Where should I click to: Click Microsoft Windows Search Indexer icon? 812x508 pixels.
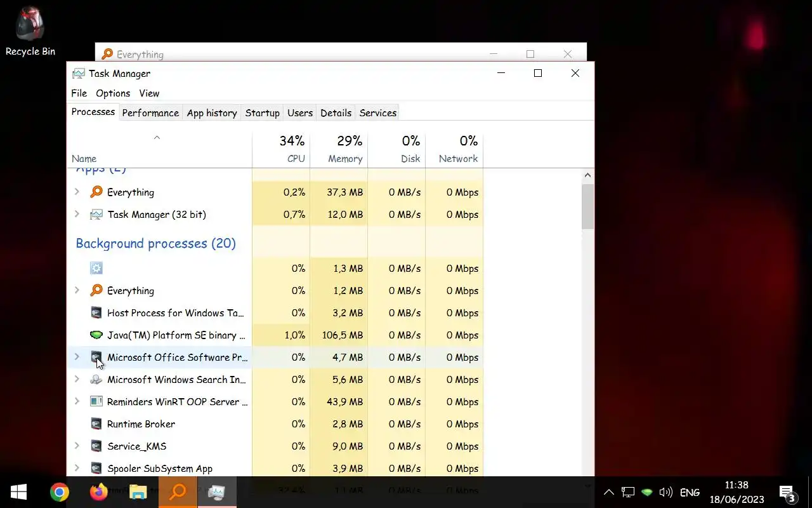(x=96, y=379)
